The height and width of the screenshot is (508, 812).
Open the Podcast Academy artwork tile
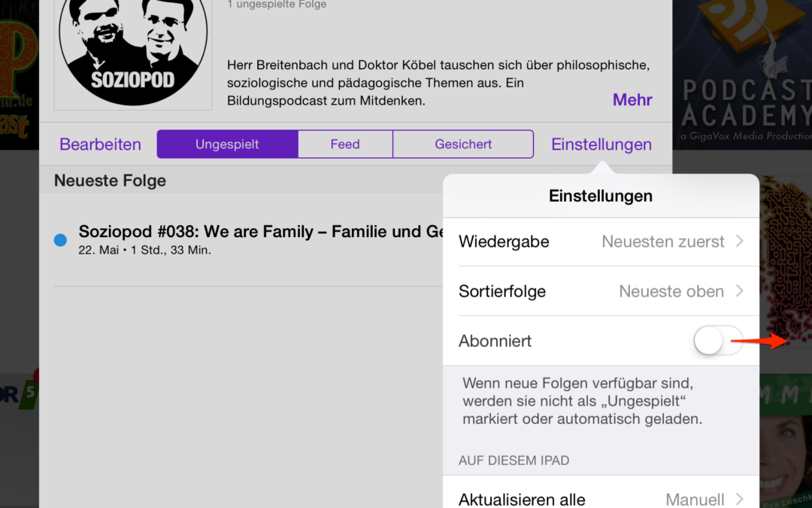tap(744, 75)
